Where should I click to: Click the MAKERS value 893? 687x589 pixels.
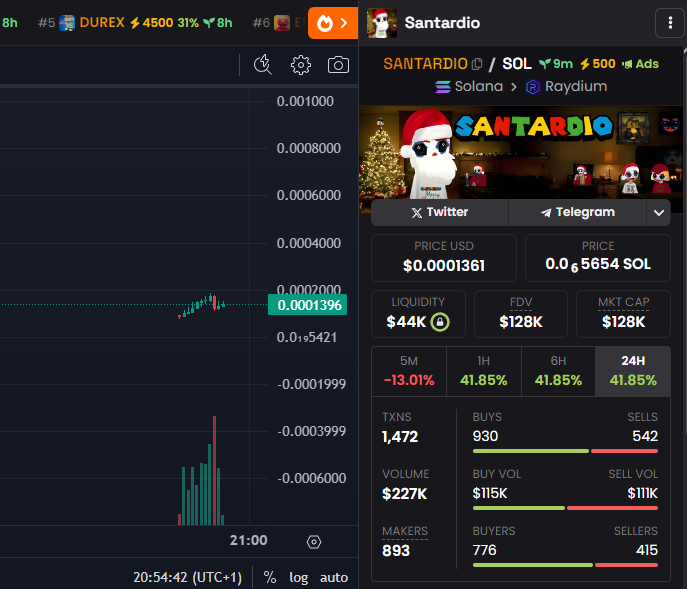[396, 551]
